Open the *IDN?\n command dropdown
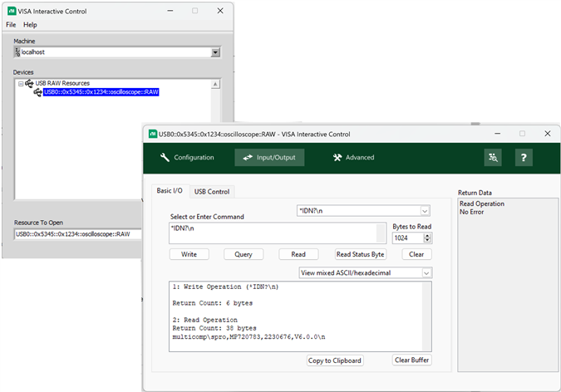 425,211
